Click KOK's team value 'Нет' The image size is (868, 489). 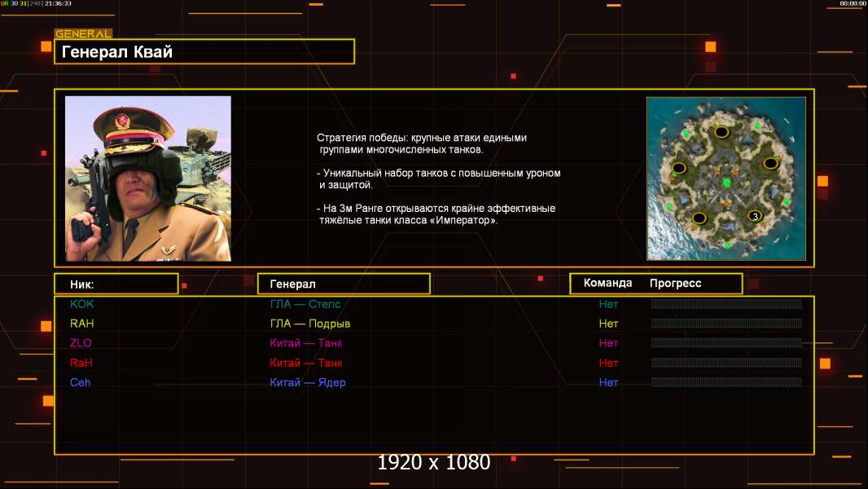coord(608,304)
